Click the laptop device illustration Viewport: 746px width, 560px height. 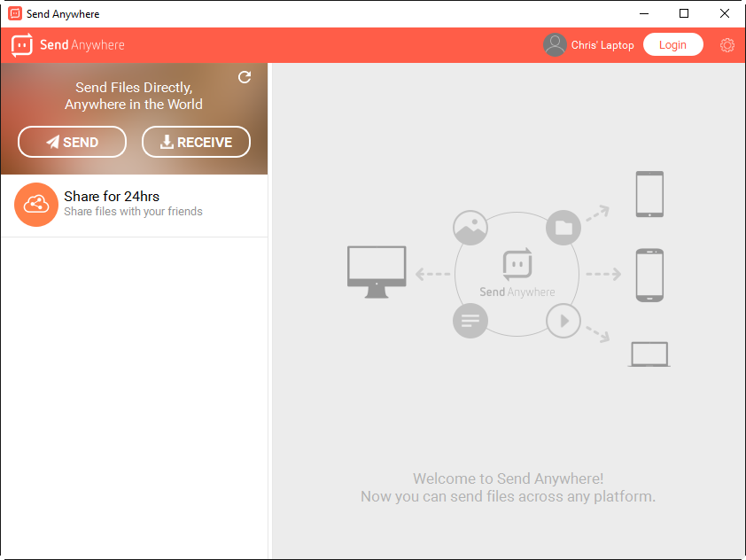click(649, 354)
